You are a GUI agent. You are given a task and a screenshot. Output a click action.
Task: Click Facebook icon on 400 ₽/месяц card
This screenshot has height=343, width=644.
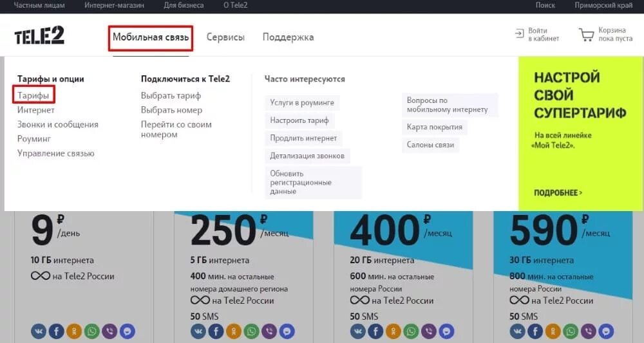tap(375, 331)
